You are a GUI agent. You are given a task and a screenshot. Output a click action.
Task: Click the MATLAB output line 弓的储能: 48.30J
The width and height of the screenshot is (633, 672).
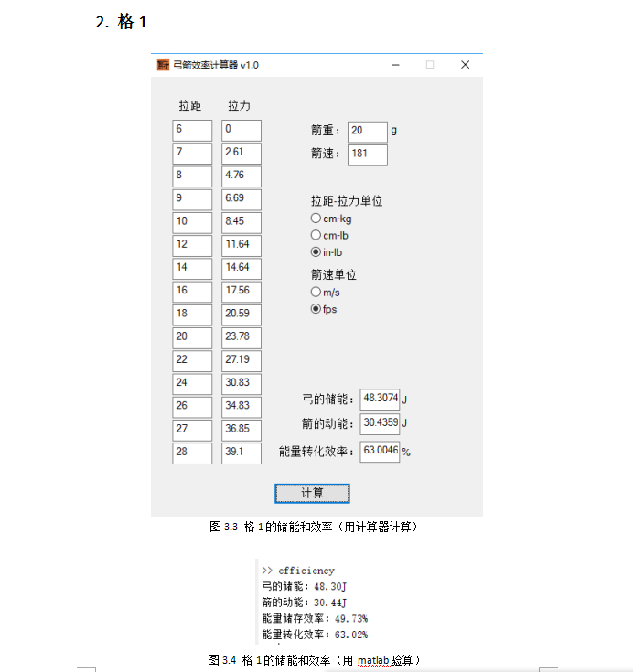(x=304, y=586)
